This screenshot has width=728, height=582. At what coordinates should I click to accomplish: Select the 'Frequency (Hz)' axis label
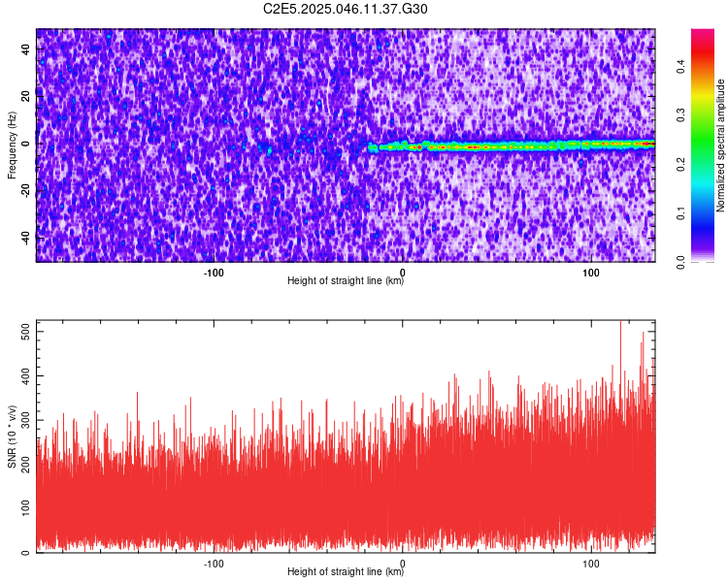point(12,145)
